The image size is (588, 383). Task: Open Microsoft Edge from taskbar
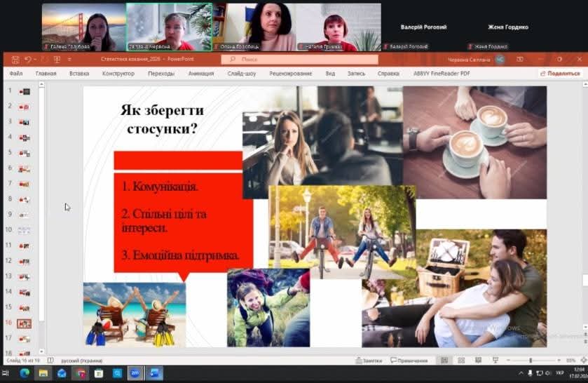coord(25,373)
